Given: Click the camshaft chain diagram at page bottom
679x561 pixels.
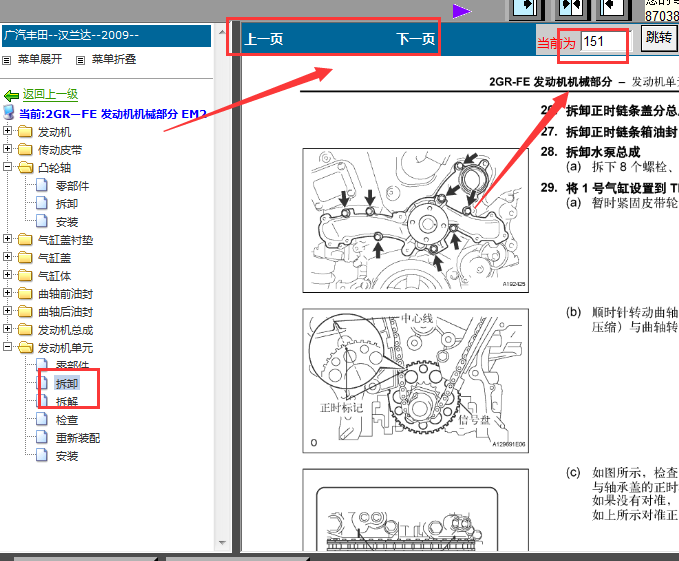Looking at the screenshot, I should (415, 510).
